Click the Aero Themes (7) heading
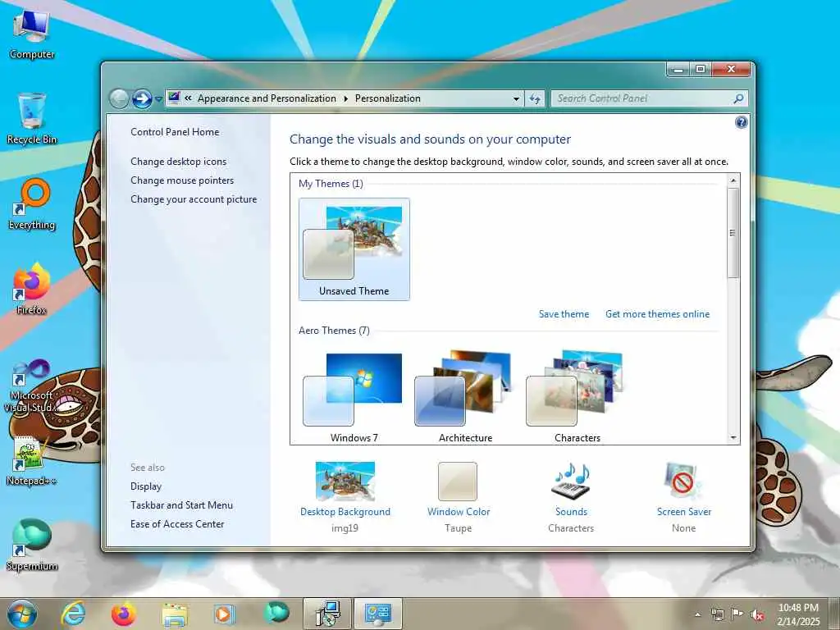Screen dimensions: 840x630 point(334,331)
